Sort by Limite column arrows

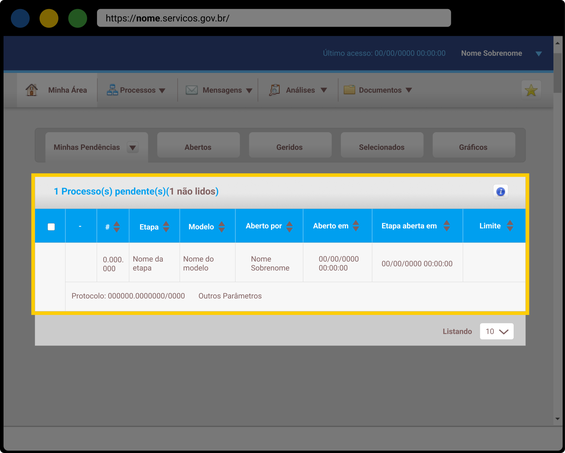510,226
